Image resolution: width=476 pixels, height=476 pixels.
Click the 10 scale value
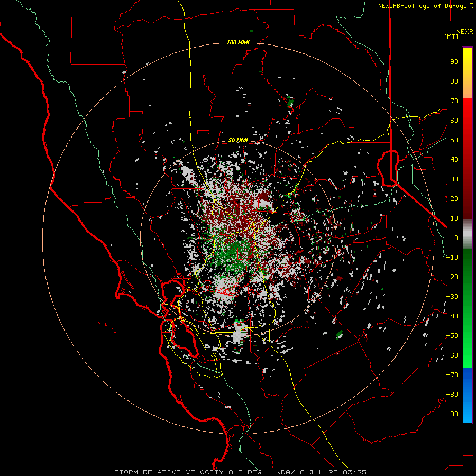(x=454, y=218)
